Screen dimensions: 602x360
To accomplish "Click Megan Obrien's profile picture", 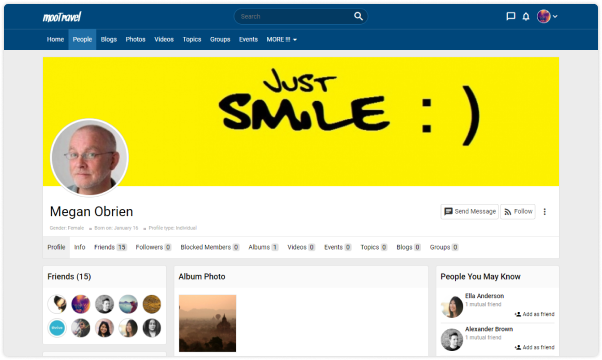I will (89, 158).
